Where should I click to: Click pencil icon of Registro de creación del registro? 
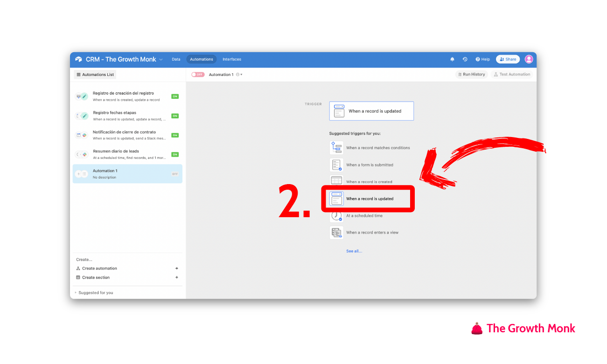click(84, 96)
